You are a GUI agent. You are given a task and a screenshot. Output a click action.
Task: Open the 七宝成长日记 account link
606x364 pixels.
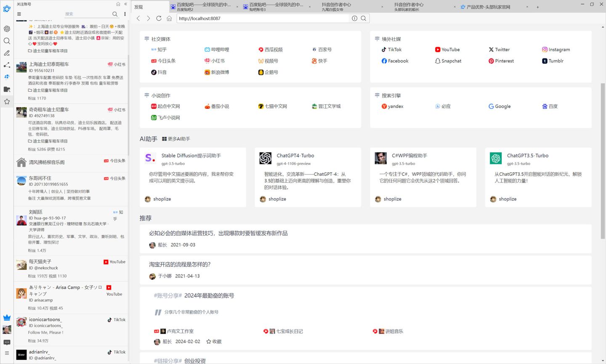pos(283,331)
